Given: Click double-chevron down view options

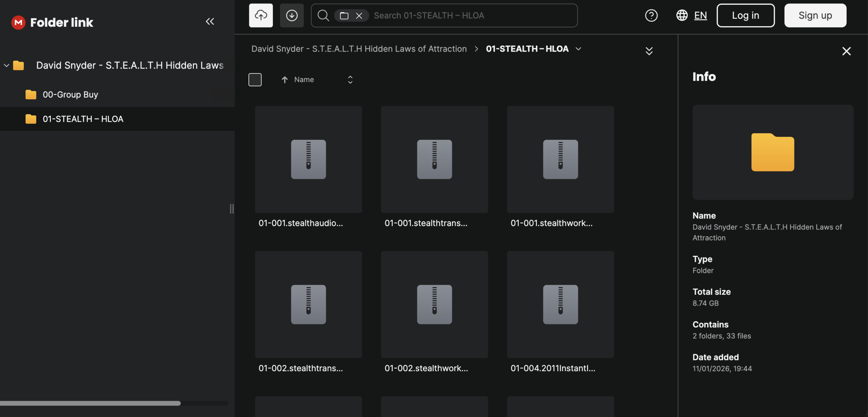Looking at the screenshot, I should point(649,51).
